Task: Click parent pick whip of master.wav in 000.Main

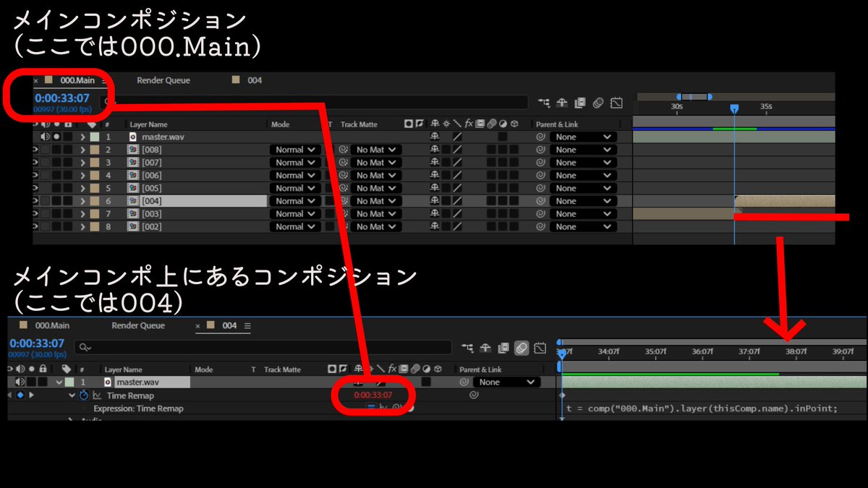Action: pos(540,137)
